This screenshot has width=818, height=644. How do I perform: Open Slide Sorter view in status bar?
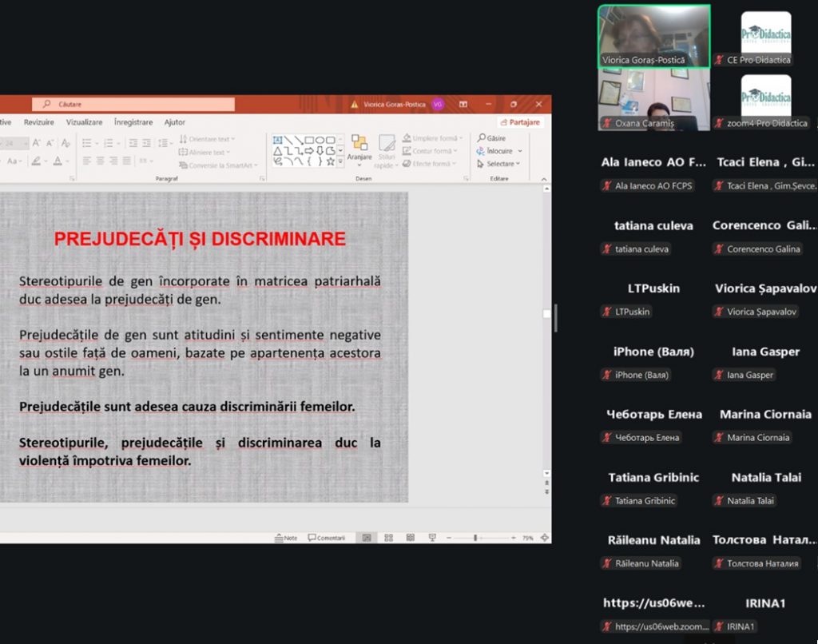point(388,538)
